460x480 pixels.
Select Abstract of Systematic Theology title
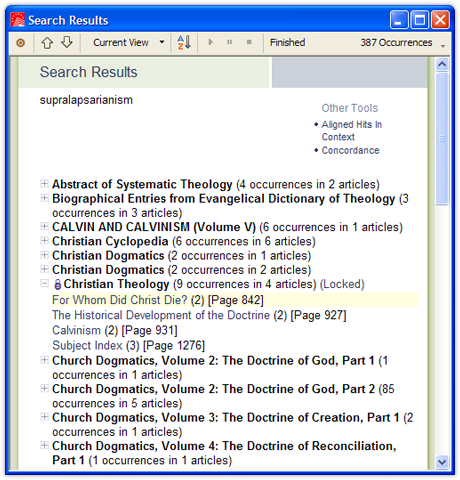[142, 184]
